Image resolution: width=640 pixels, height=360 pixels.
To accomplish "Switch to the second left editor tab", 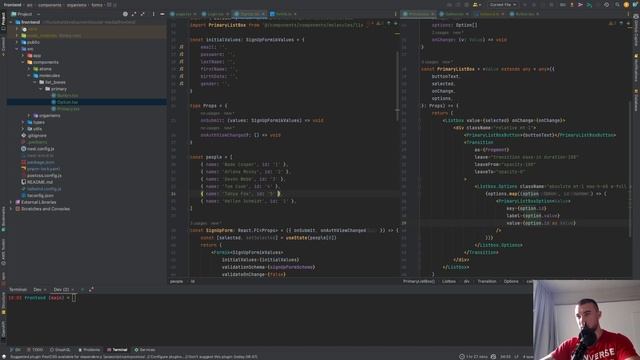I will click(216, 14).
